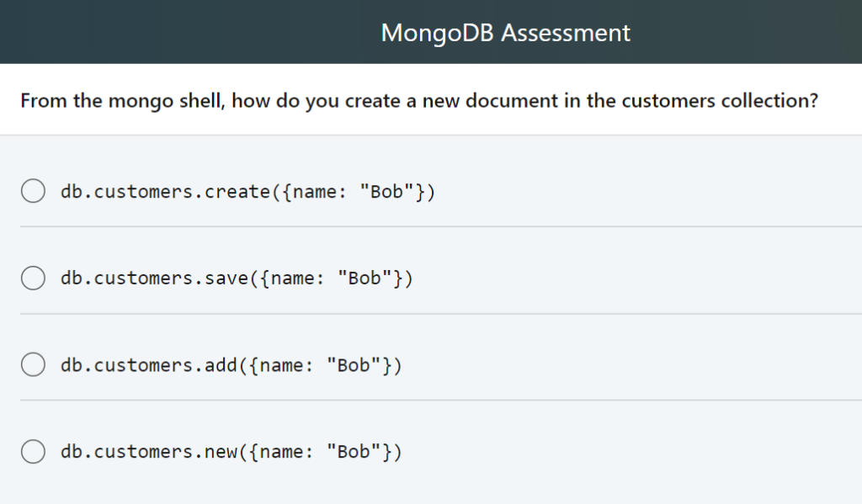Screen dimensions: 862x504
Task: Select the radio button for db.customers.create option
Action: point(33,191)
